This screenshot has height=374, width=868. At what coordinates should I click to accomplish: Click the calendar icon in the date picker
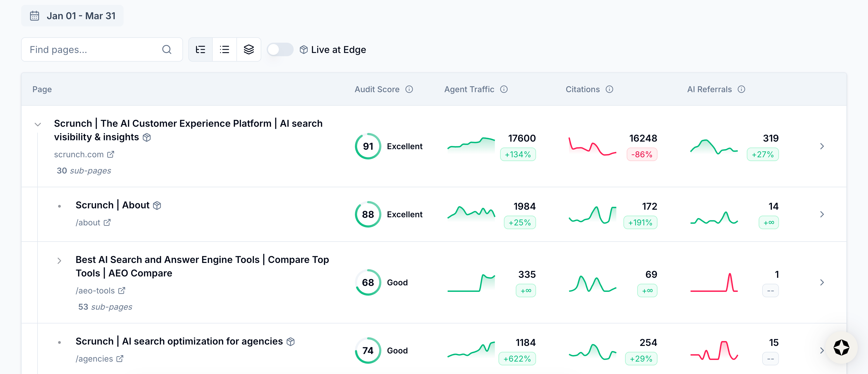34,16
